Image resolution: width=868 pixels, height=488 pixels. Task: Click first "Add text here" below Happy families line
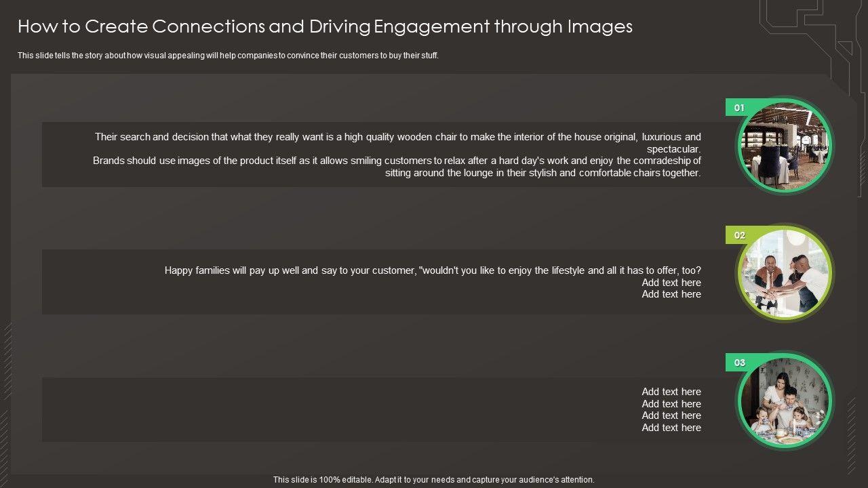(671, 283)
